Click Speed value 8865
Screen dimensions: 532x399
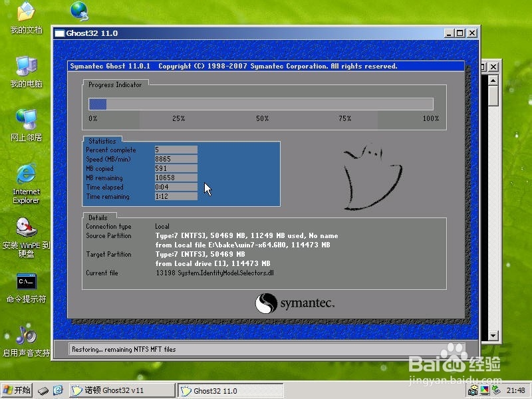pyautogui.click(x=176, y=159)
